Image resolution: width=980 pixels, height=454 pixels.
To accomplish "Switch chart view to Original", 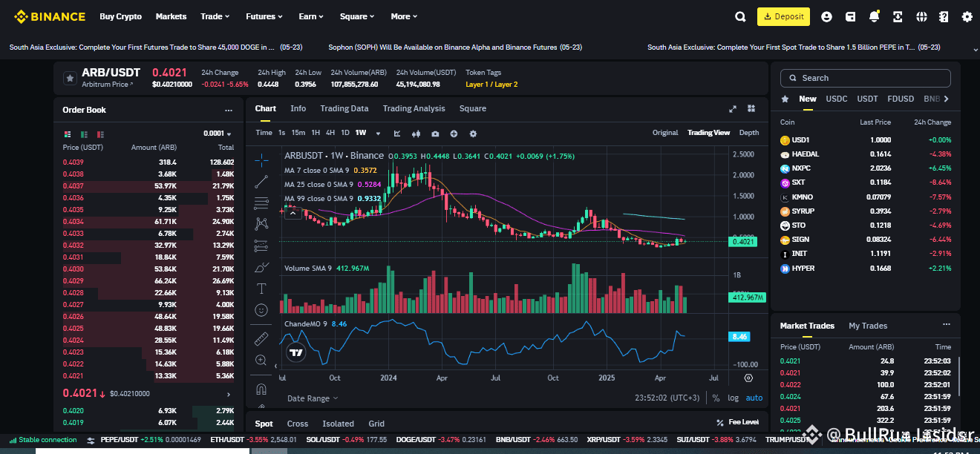I will click(x=665, y=133).
